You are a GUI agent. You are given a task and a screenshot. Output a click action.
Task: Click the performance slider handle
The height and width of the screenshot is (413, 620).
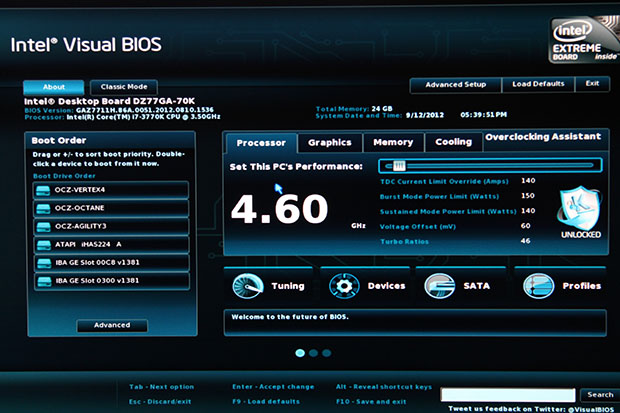pos(399,165)
